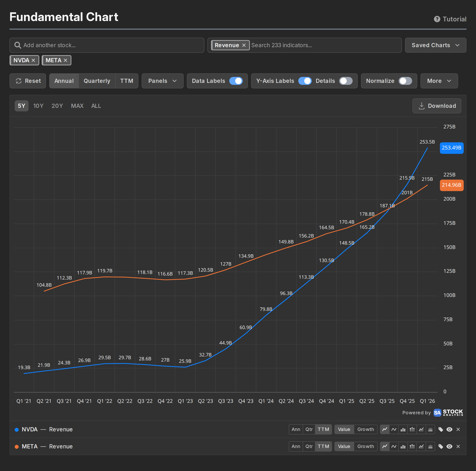Select bar chart type for META row
Image resolution: width=476 pixels, height=471 pixels.
coord(403,446)
